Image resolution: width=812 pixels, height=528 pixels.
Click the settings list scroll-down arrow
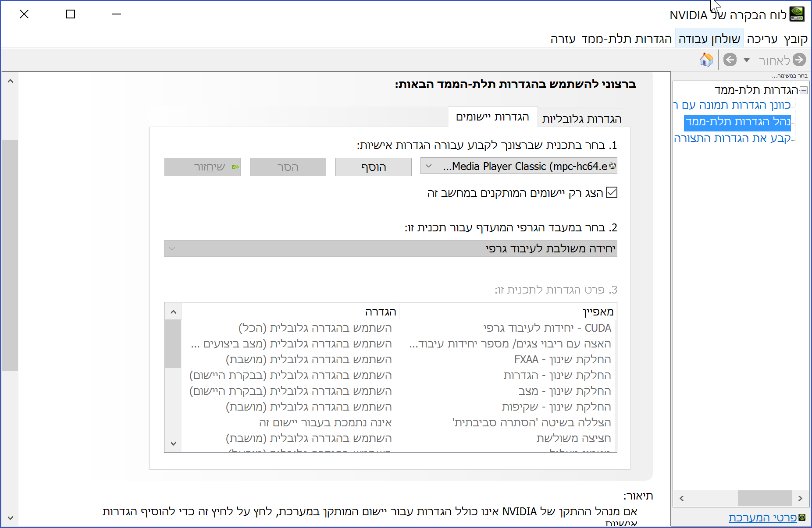tap(173, 443)
